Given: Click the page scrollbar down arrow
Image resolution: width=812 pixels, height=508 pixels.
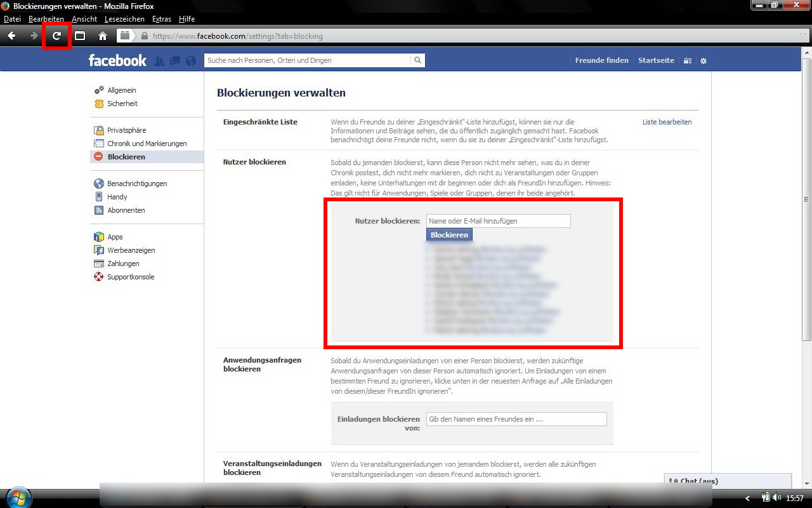Looking at the screenshot, I should (x=807, y=483).
